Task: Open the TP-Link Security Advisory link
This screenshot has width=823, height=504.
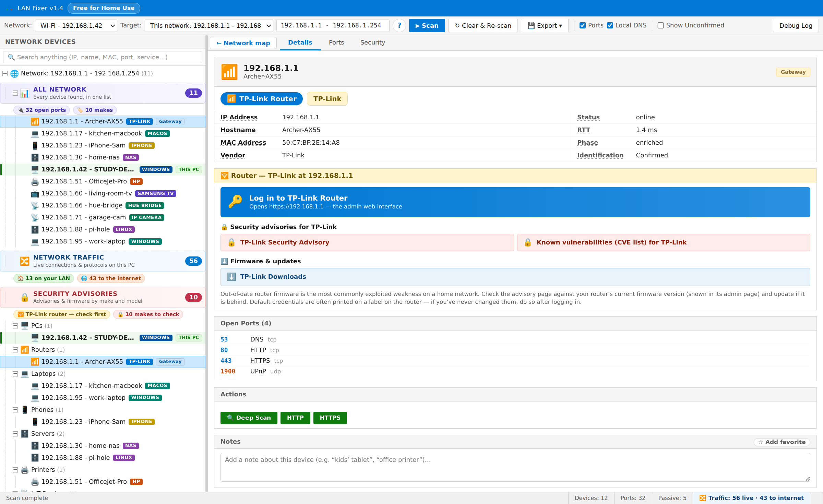Action: (x=367, y=242)
